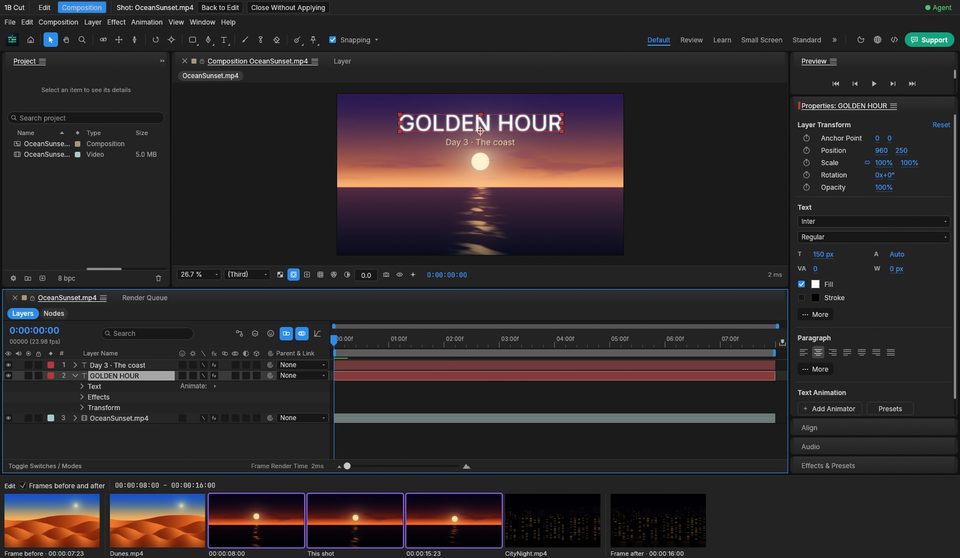Select the Pan Behind anchor point tool
Screen dimensions: 960x558
[171, 40]
